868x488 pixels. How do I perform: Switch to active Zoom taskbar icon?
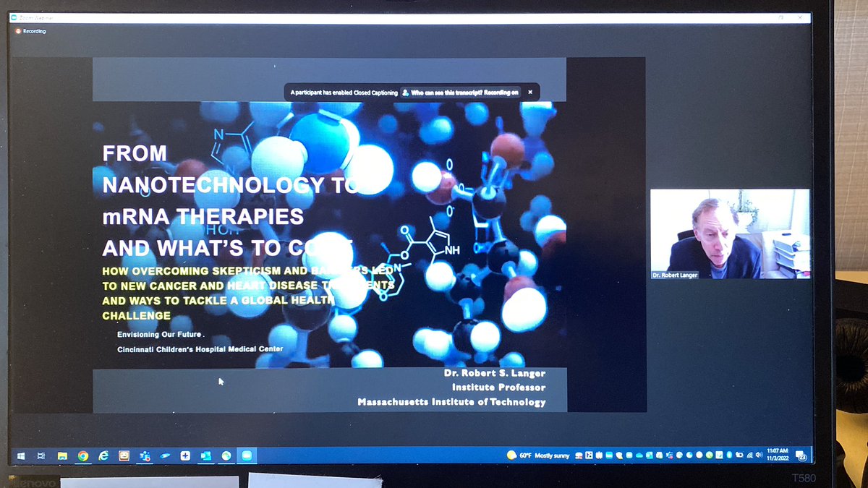tap(247, 455)
